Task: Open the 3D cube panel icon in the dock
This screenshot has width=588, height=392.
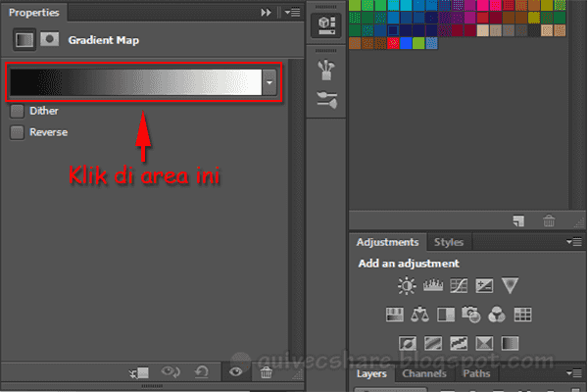Action: coord(326,25)
